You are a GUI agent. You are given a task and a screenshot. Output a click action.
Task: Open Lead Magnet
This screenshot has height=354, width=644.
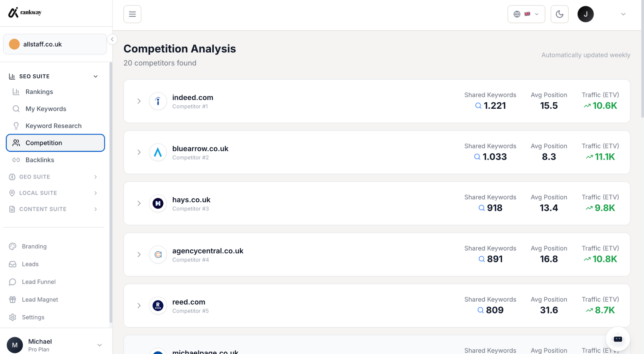click(x=40, y=300)
